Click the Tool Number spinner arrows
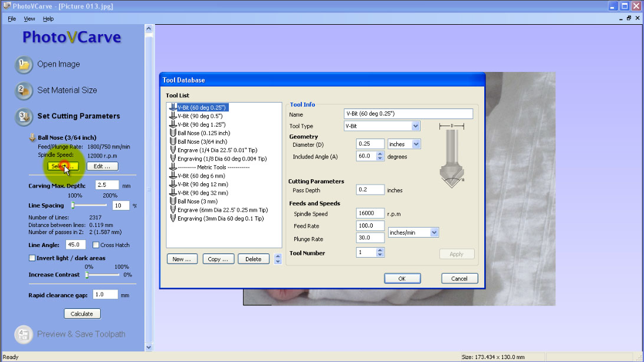Image resolution: width=644 pixels, height=362 pixels. point(380,253)
